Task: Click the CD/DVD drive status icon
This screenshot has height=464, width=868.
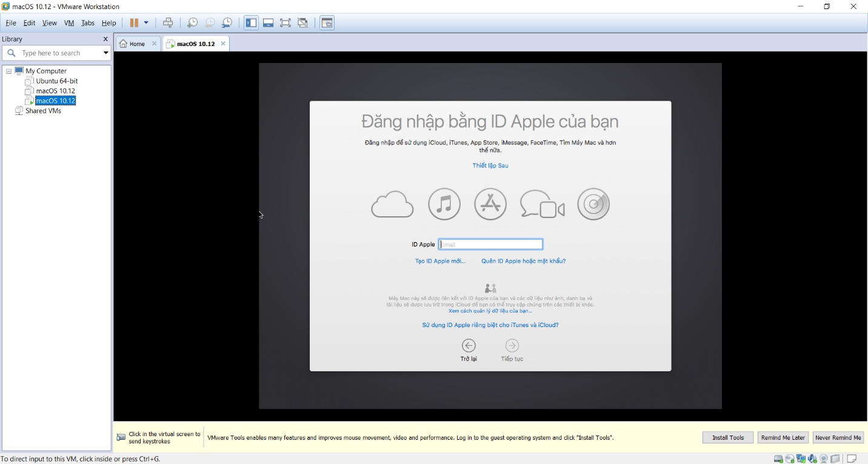Action: click(789, 459)
